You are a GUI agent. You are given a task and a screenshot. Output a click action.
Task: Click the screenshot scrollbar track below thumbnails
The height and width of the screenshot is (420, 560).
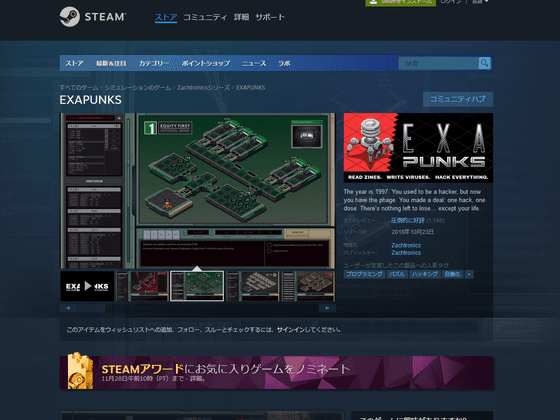click(198, 308)
